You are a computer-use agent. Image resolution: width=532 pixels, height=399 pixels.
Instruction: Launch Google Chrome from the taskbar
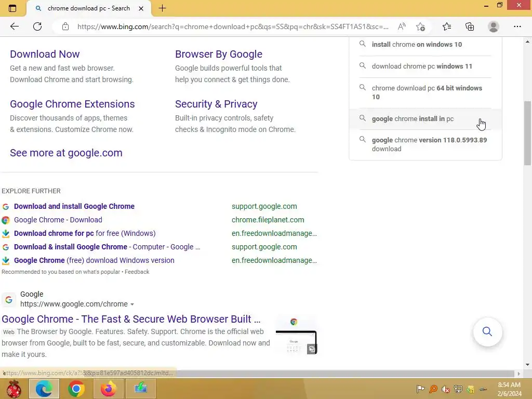coord(76,389)
